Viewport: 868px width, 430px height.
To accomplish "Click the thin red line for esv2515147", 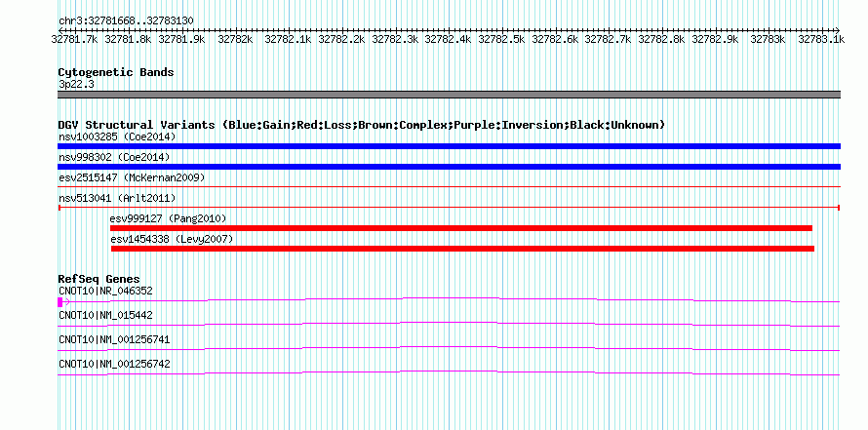I will click(x=449, y=187).
